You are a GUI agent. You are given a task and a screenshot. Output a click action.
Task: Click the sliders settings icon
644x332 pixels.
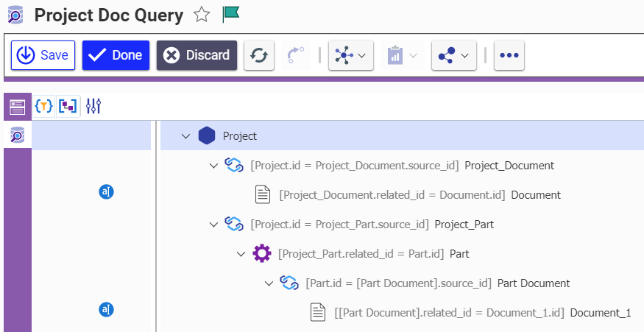(93, 107)
